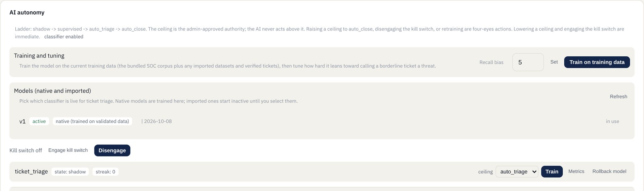The image size is (644, 191).
Task: Click the streak: 0 badge
Action: point(105,172)
